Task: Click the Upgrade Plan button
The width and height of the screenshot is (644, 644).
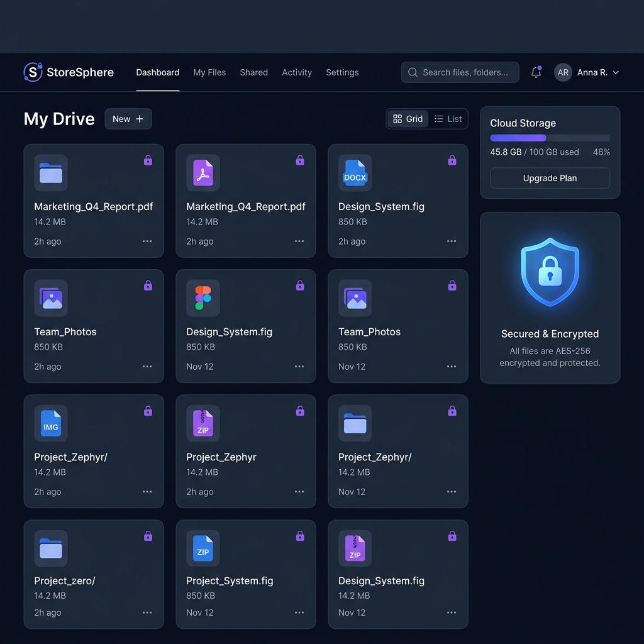Action: tap(550, 178)
